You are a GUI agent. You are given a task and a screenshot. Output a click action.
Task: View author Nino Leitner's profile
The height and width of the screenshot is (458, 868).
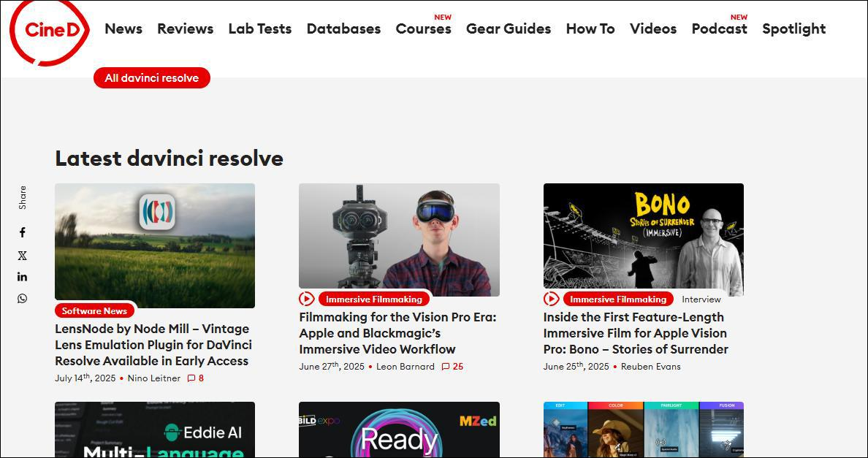tap(154, 378)
